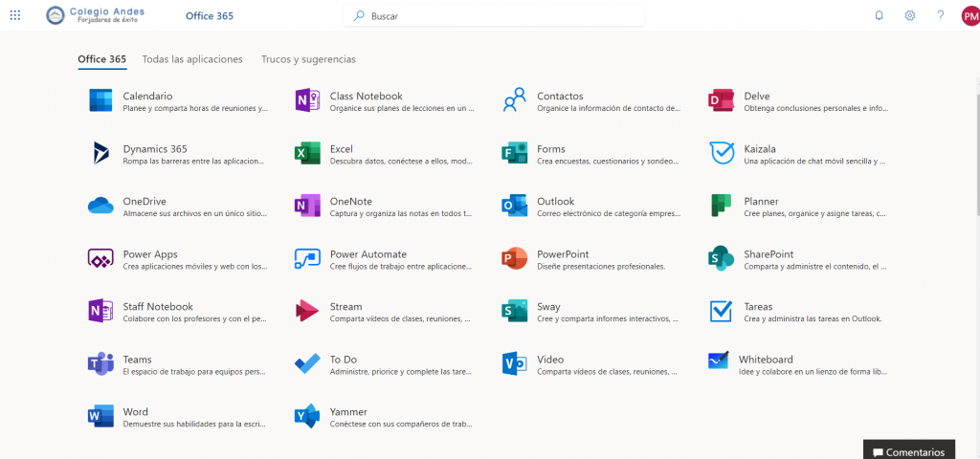Launch the Teams icon
The image size is (980, 459).
pos(100,363)
